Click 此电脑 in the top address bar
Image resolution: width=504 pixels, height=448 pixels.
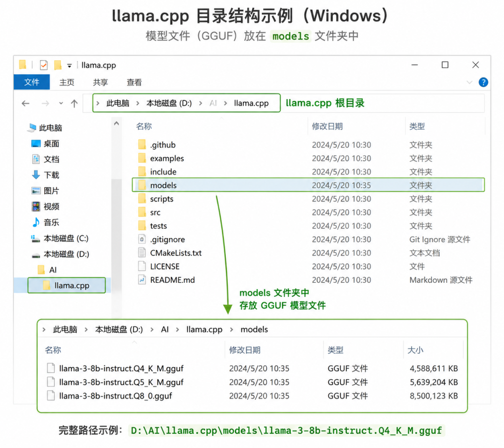118,103
